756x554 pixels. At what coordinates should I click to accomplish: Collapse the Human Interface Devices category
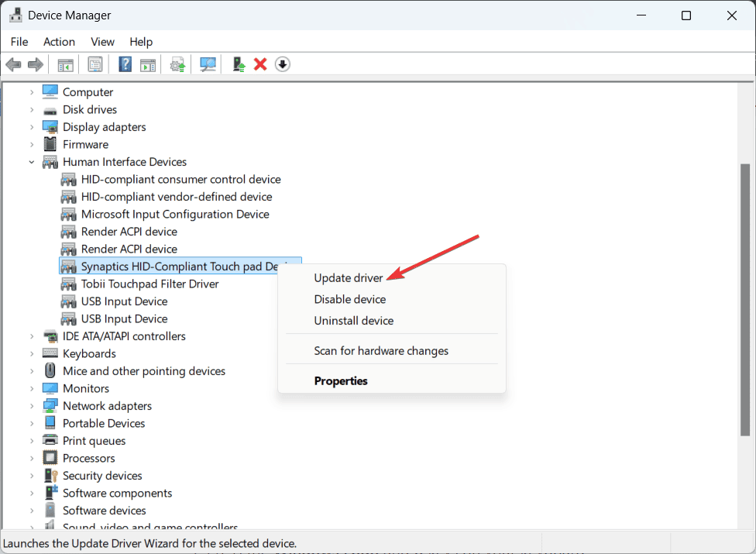coord(32,162)
